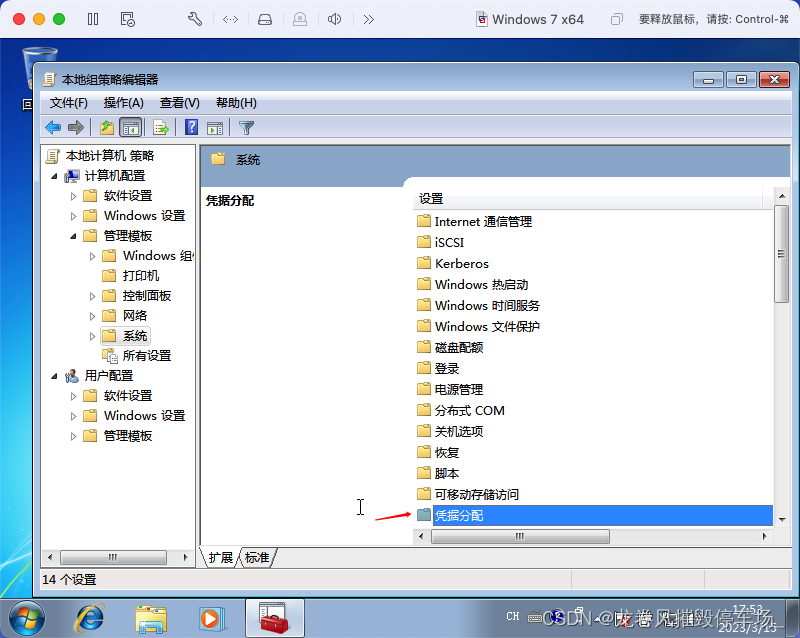Go up one level with folder-up icon
Viewport: 800px width, 638px height.
click(x=107, y=127)
